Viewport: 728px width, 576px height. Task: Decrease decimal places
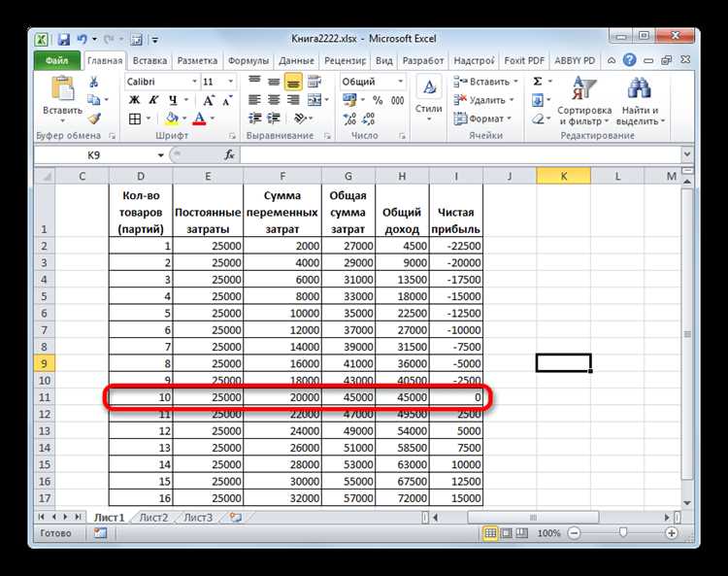(369, 119)
